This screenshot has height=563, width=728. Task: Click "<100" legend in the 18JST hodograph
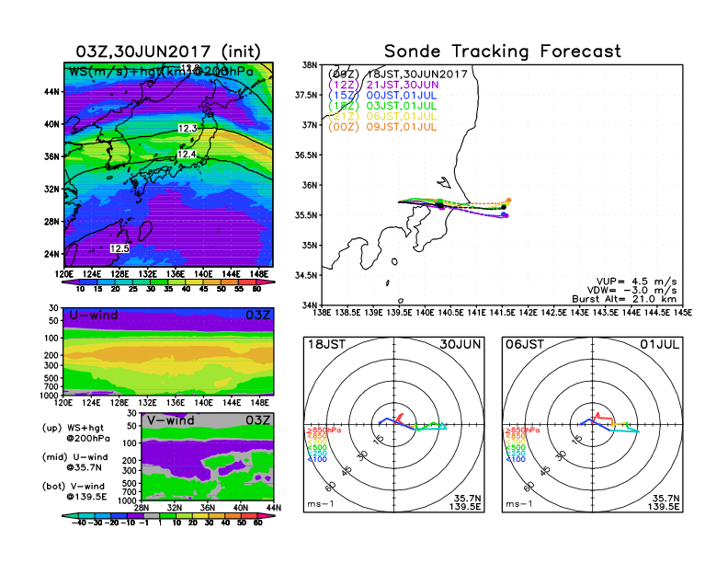(x=316, y=459)
